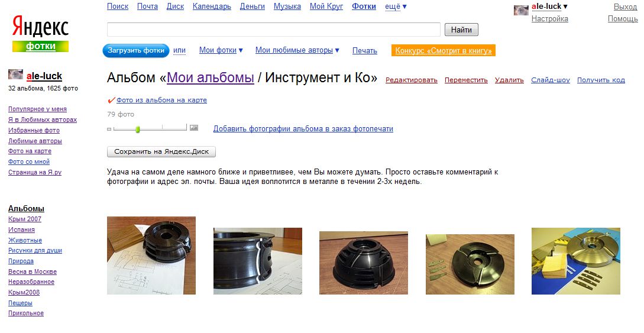
Task: Click the Загрузить фотки button
Action: (x=136, y=50)
